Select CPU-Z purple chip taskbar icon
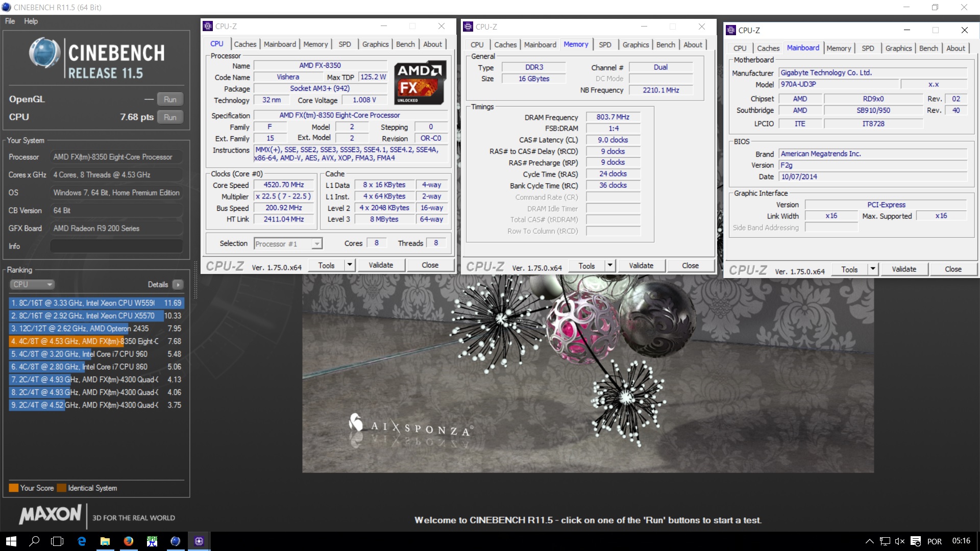This screenshot has height=551, width=980. pyautogui.click(x=199, y=541)
